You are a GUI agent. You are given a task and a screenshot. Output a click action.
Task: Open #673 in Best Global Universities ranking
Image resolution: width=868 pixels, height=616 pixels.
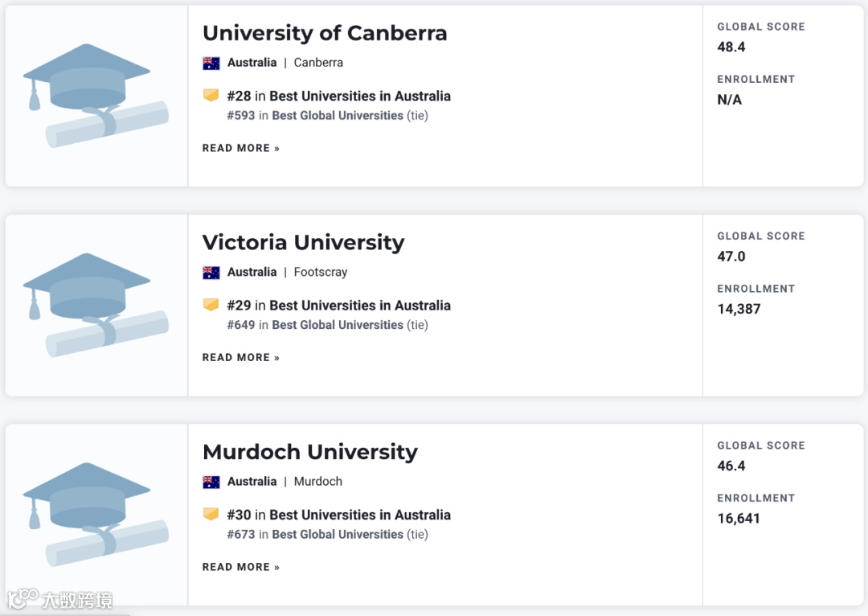pos(327,535)
